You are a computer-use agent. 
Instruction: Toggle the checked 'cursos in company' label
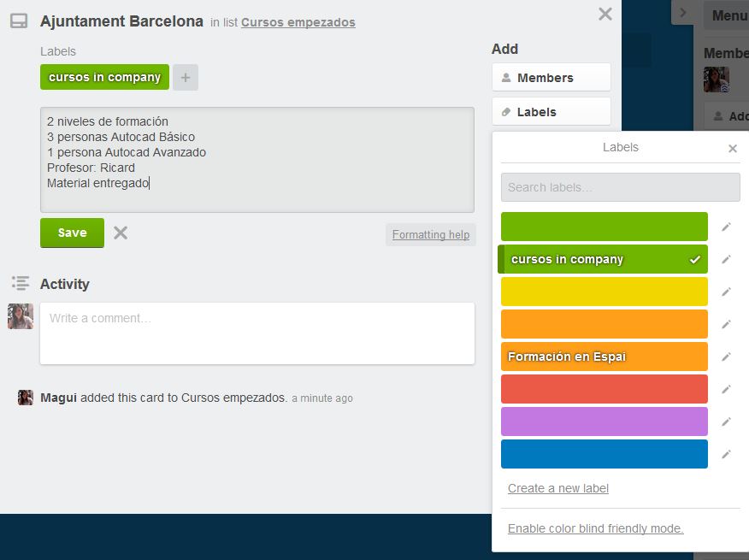pos(604,259)
